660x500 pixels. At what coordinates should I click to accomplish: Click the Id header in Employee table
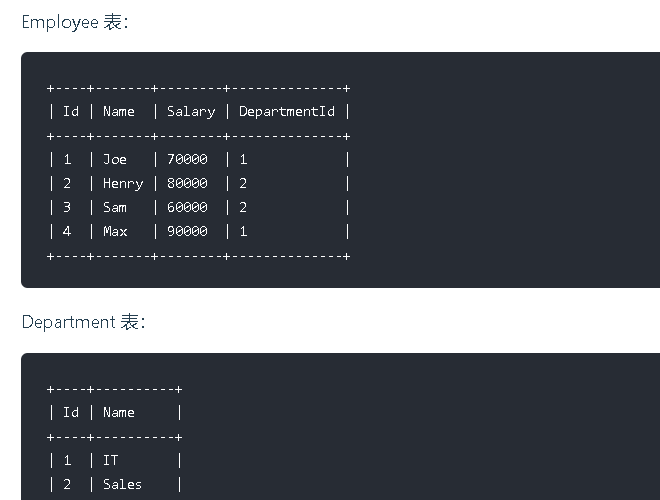(71, 111)
